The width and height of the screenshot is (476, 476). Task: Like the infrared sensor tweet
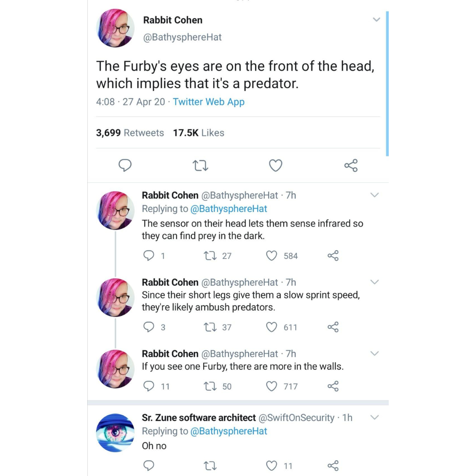click(272, 256)
